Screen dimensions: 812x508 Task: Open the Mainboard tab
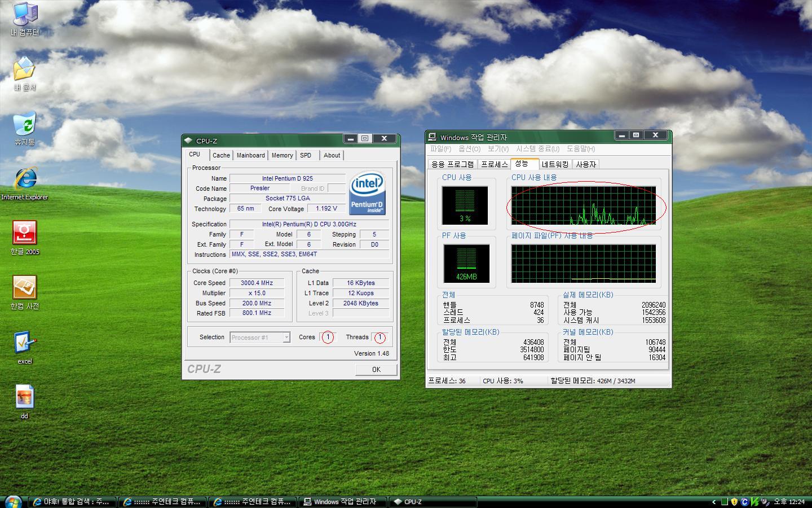pyautogui.click(x=250, y=155)
